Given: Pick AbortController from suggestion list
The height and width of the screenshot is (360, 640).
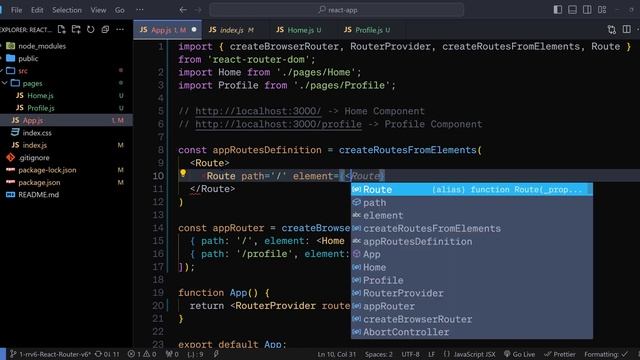Looking at the screenshot, I should pos(472,332).
